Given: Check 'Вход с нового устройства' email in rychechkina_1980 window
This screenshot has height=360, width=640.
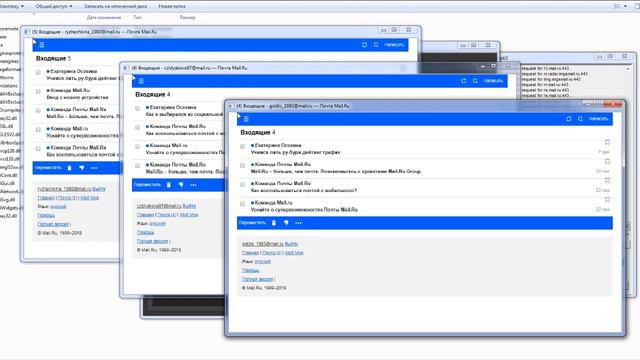Looking at the screenshot, I should coord(38,91).
